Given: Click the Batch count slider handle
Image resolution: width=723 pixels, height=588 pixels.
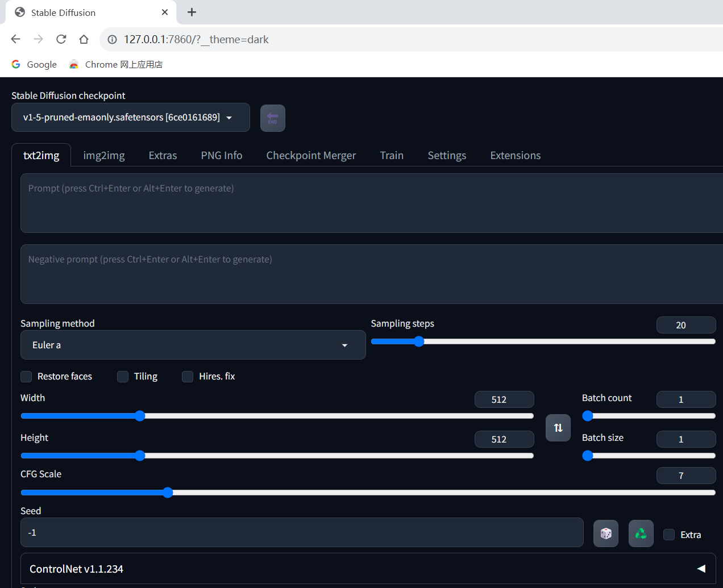Looking at the screenshot, I should pos(588,416).
